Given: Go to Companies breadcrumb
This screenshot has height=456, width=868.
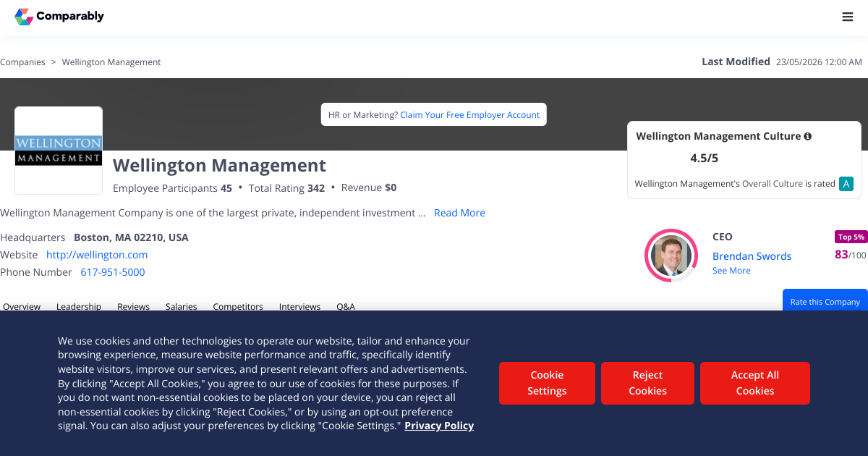Looking at the screenshot, I should [22, 62].
